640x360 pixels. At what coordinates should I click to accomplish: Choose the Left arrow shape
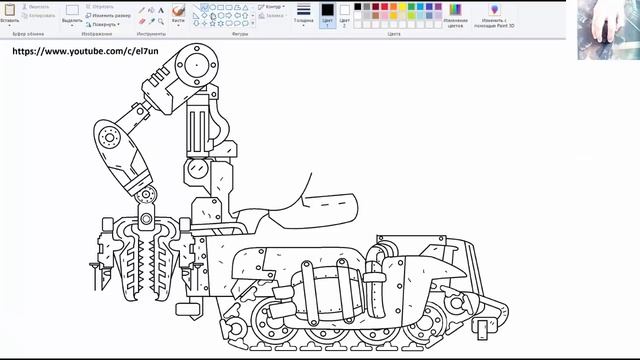(x=237, y=16)
